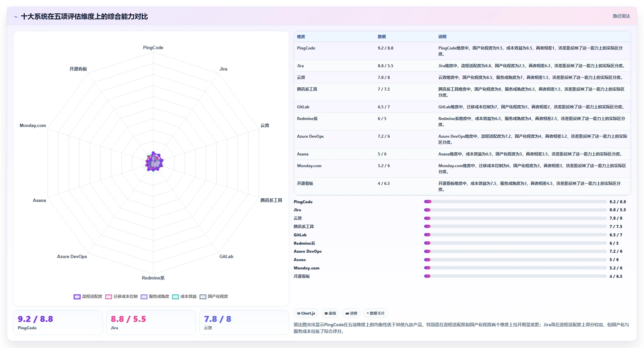Screen dimensions: 644x348
Task: Click the 云效 axis label on radar chart
Action: (265, 126)
